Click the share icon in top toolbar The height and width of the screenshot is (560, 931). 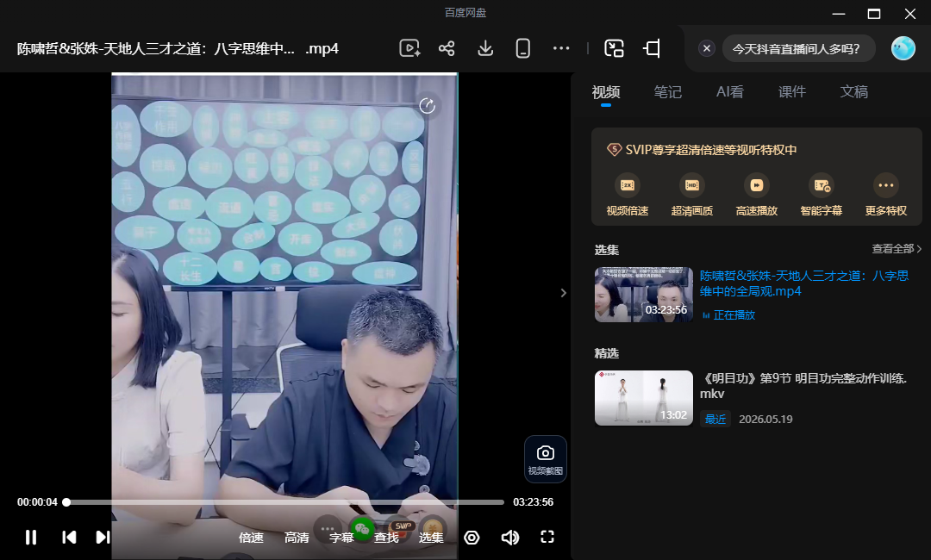[447, 48]
